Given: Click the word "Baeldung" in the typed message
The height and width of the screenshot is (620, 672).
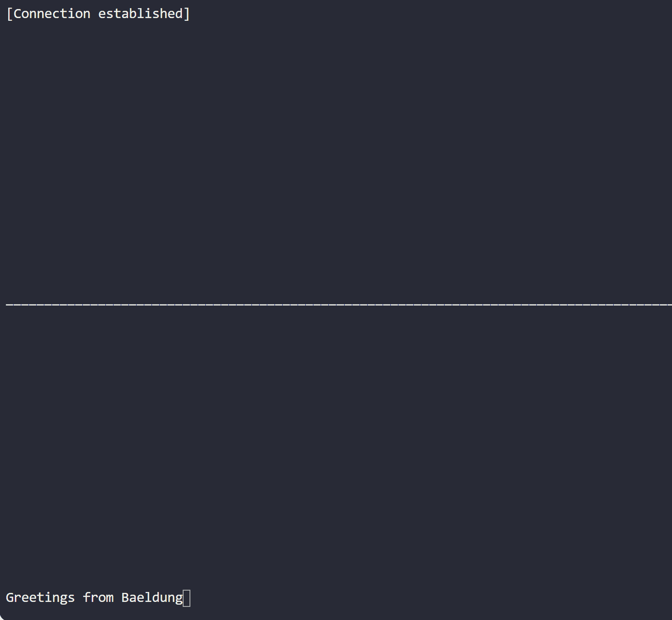Looking at the screenshot, I should click(x=152, y=597).
